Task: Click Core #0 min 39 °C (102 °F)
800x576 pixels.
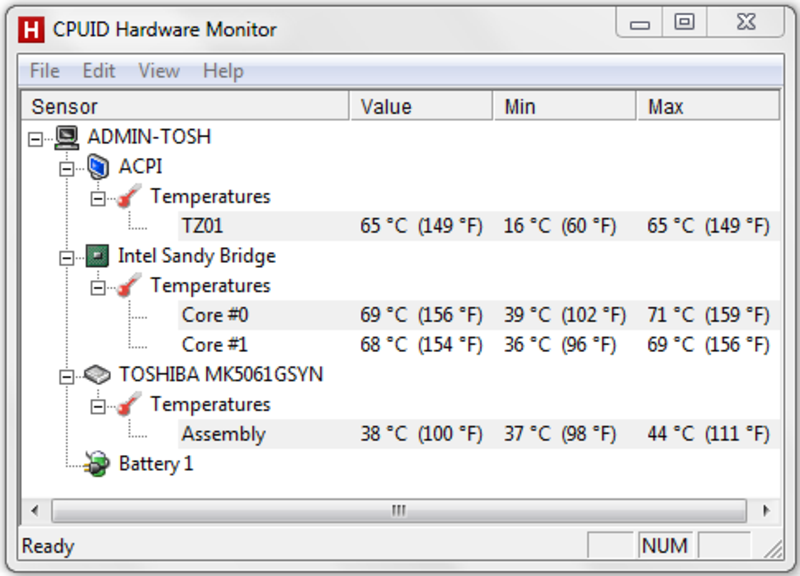Action: [565, 315]
